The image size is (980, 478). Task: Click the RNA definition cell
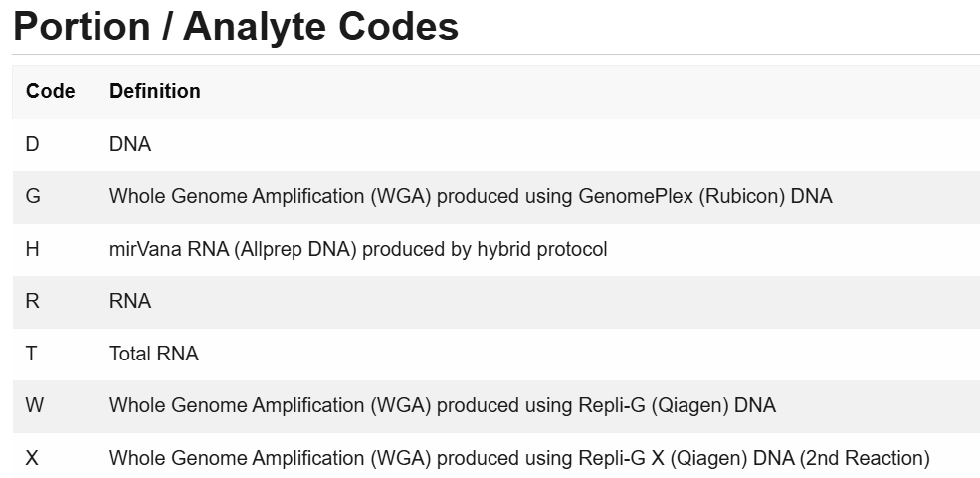point(130,301)
